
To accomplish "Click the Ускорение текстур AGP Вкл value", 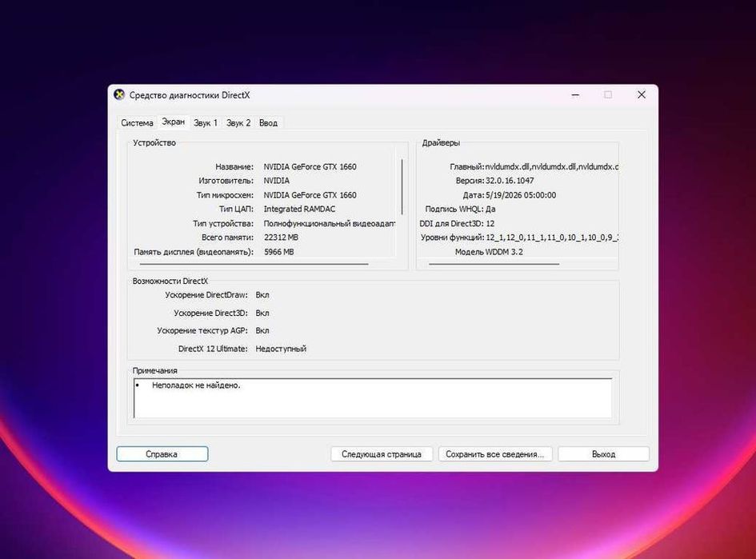I will tap(262, 330).
